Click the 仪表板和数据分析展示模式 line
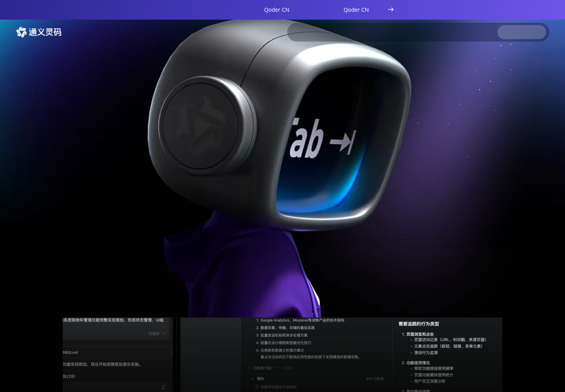Image resolution: width=565 pixels, height=392 pixels. pos(280,350)
